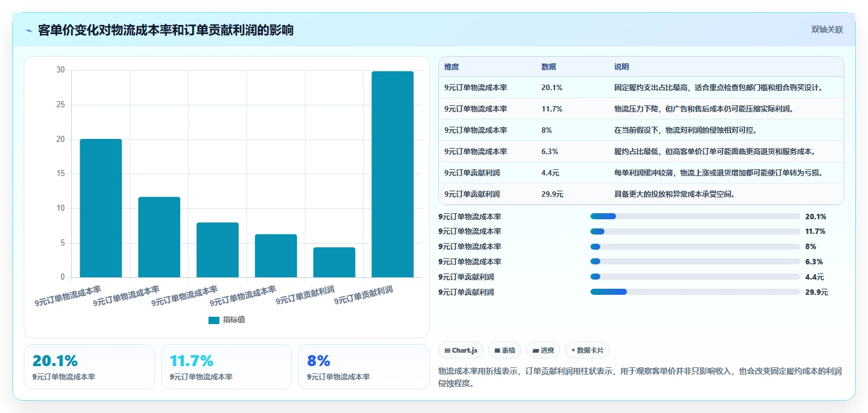The width and height of the screenshot is (868, 413).
Task: Click the progress bar labeled 20.1%
Action: click(x=695, y=216)
